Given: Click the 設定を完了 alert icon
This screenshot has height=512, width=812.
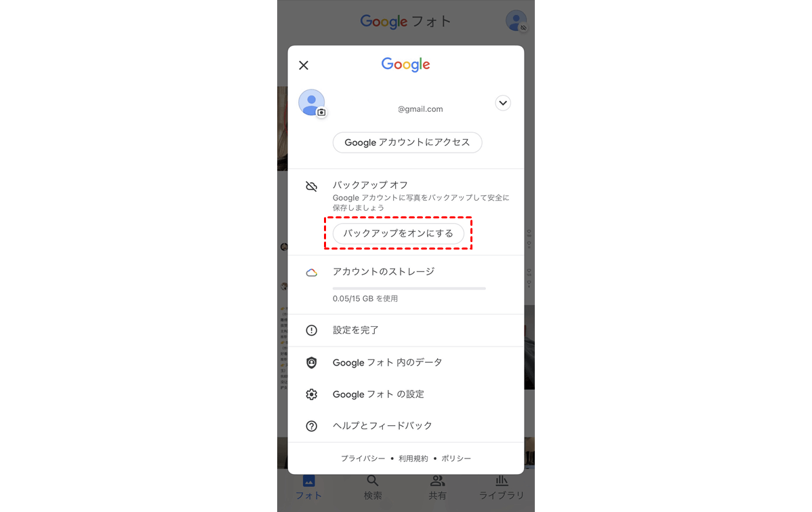Looking at the screenshot, I should click(311, 330).
